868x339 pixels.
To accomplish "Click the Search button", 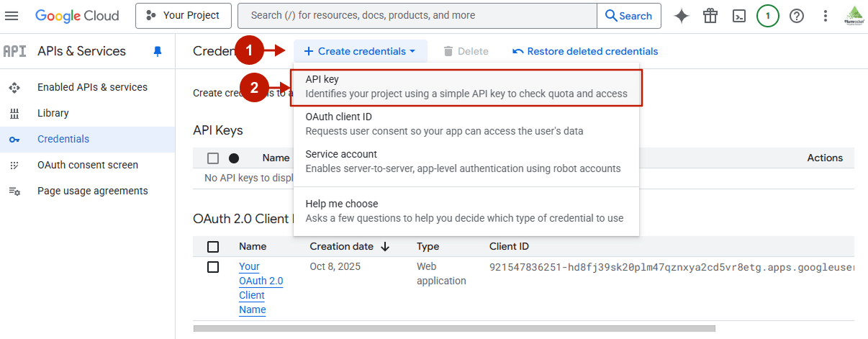I will 628,16.
